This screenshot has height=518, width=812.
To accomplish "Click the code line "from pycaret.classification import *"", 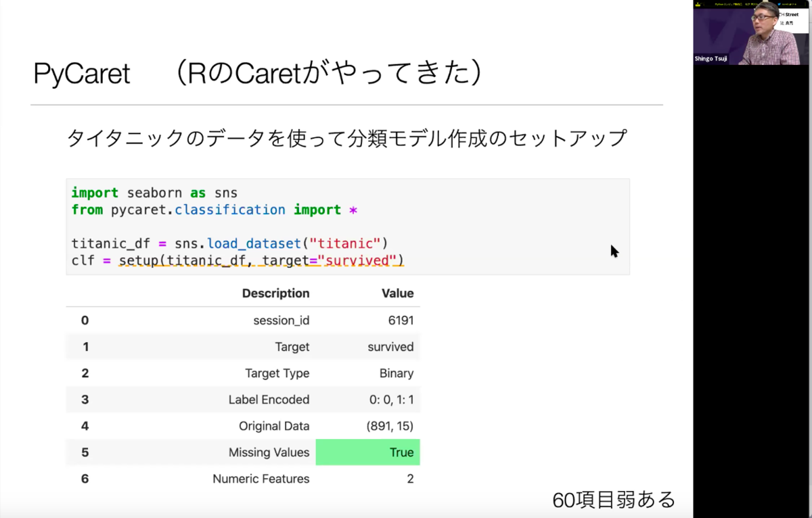I will 214,210.
